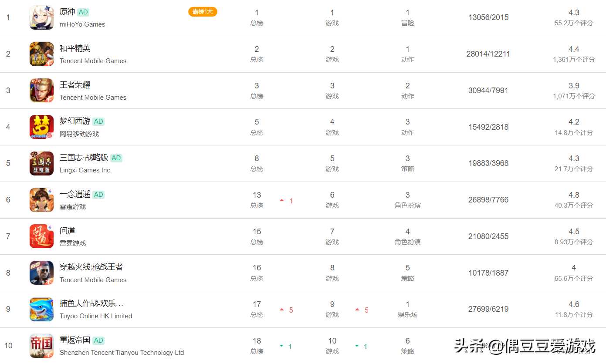The height and width of the screenshot is (364, 606).
Task: Click Tuyoo Online HK Limited publisher
Action: pos(96,316)
